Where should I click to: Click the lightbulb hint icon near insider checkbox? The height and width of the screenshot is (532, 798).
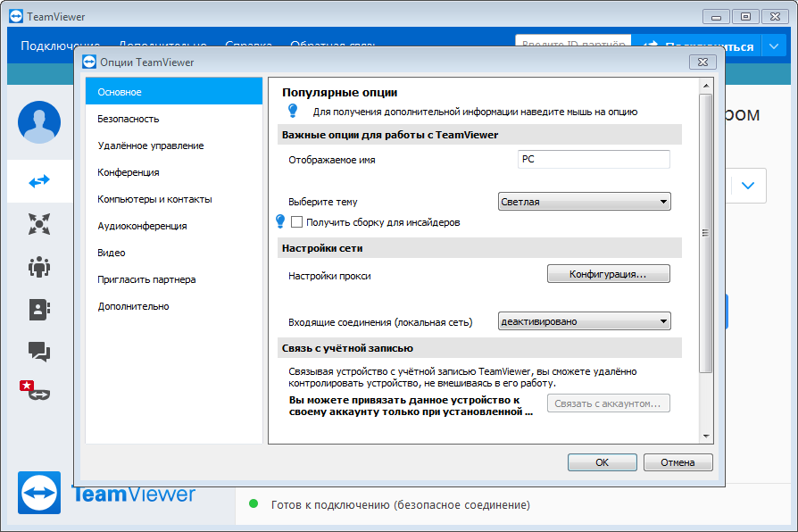tap(280, 221)
